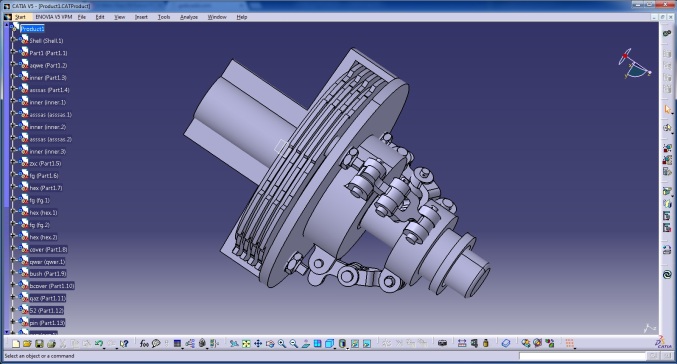The width and height of the screenshot is (677, 364).
Task: Expand the Shell (Shell.1) tree node
Action: coord(13,40)
